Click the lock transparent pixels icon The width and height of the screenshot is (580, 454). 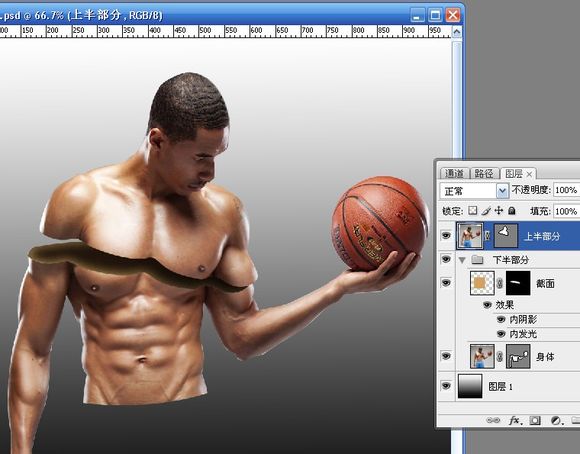(472, 211)
